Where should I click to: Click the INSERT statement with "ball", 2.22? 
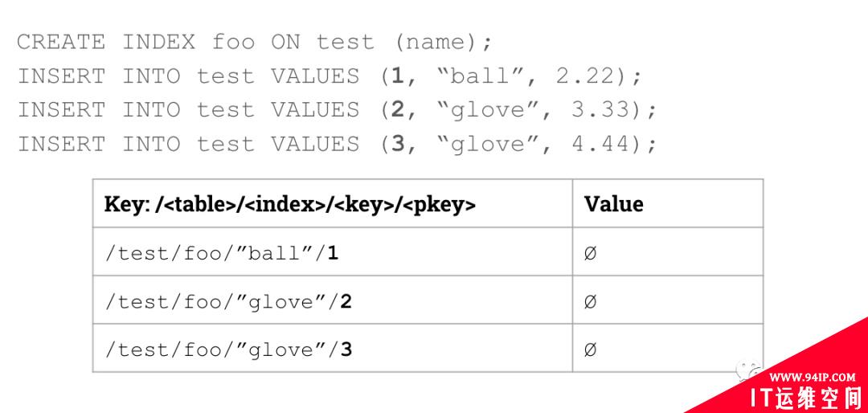[x=330, y=76]
